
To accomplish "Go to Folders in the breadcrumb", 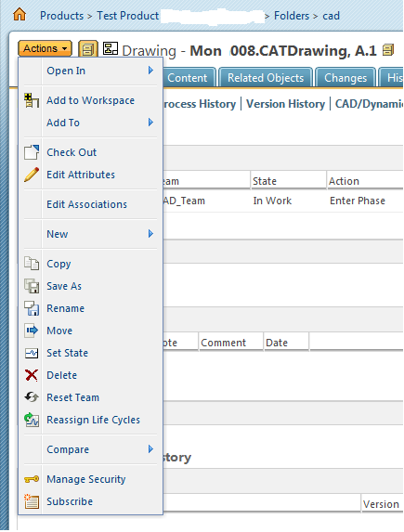I will [292, 16].
